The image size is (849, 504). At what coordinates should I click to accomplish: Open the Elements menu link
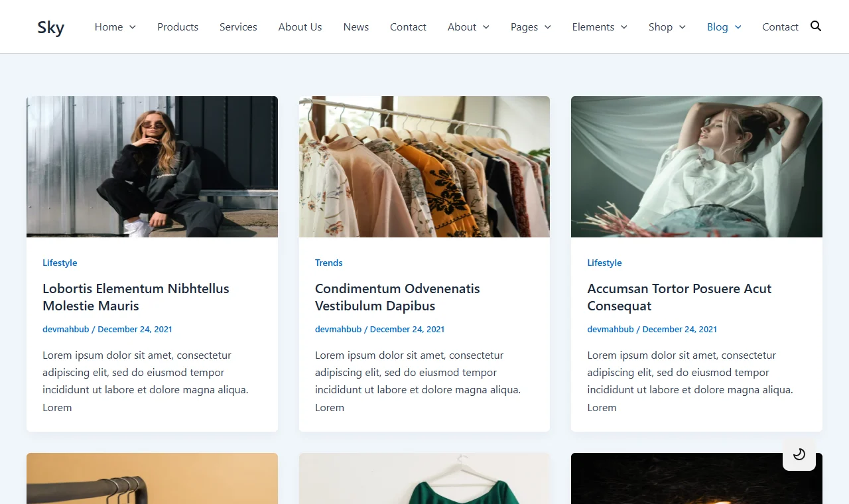pos(593,27)
